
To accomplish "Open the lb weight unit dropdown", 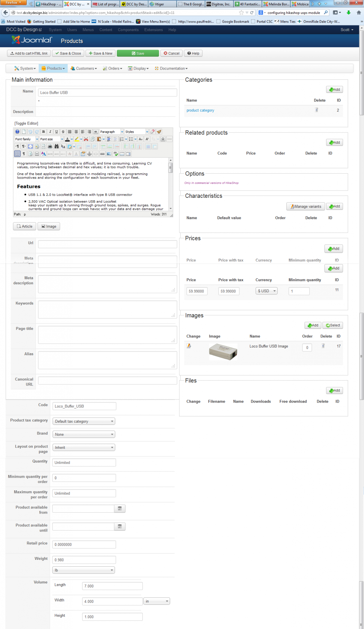I will coord(84,570).
